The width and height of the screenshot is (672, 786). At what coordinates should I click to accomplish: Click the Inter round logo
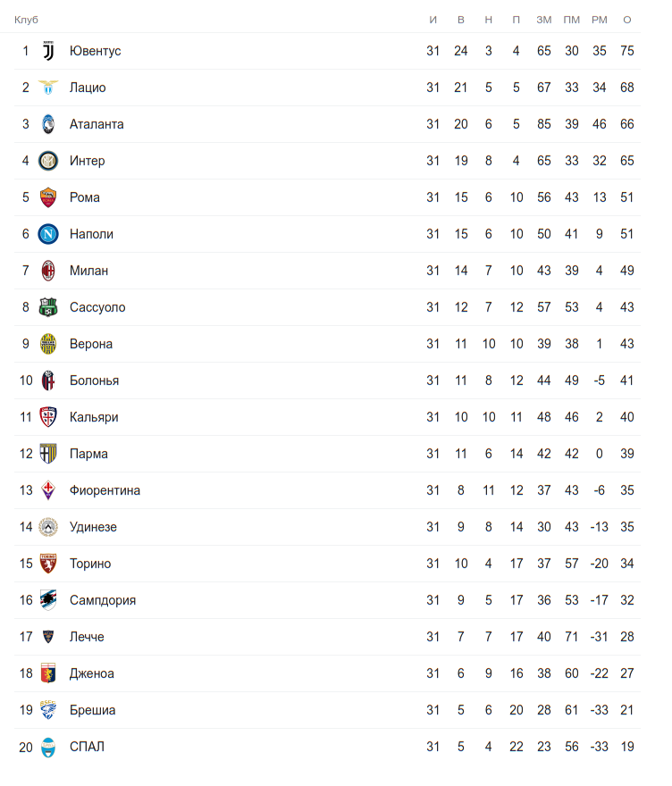(48, 161)
